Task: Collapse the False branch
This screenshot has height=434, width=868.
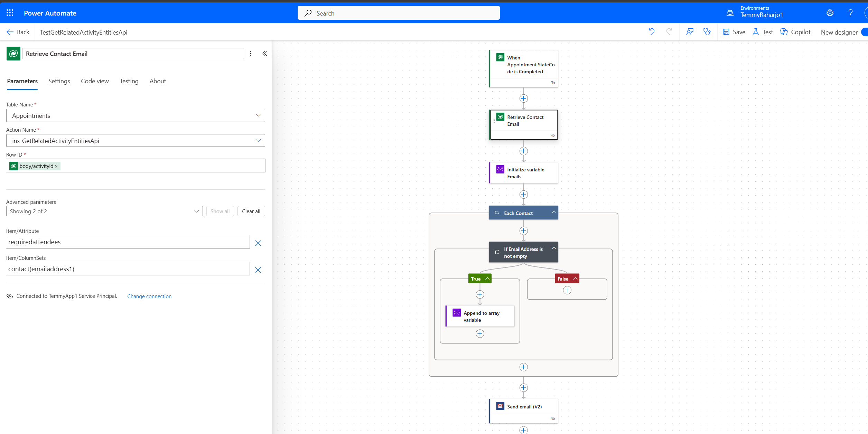Action: pyautogui.click(x=575, y=279)
